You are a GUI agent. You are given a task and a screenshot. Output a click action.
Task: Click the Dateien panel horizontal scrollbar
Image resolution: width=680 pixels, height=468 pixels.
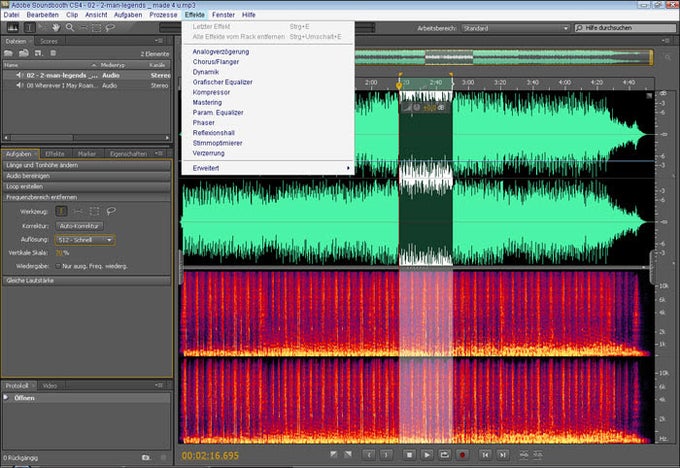[87, 137]
